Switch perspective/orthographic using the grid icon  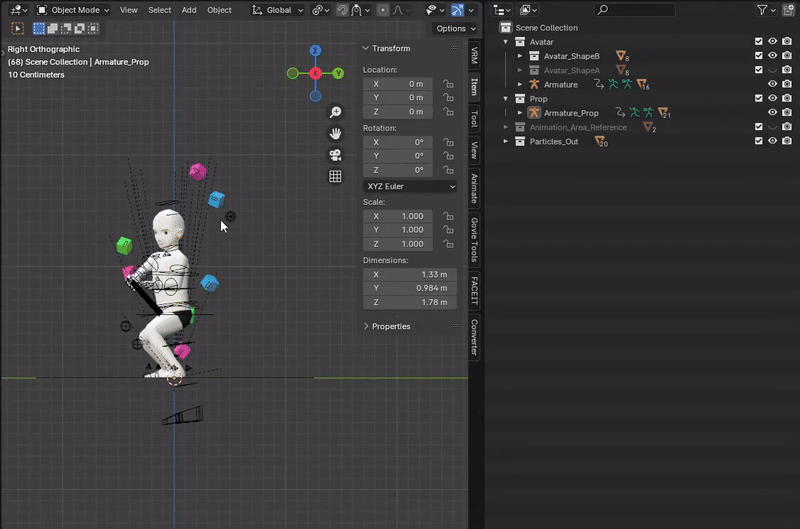[x=336, y=177]
